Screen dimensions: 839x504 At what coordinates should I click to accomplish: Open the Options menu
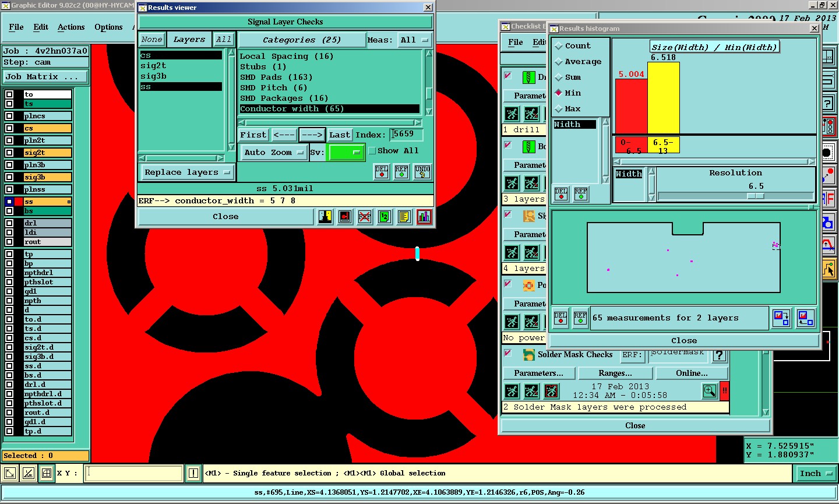(108, 27)
